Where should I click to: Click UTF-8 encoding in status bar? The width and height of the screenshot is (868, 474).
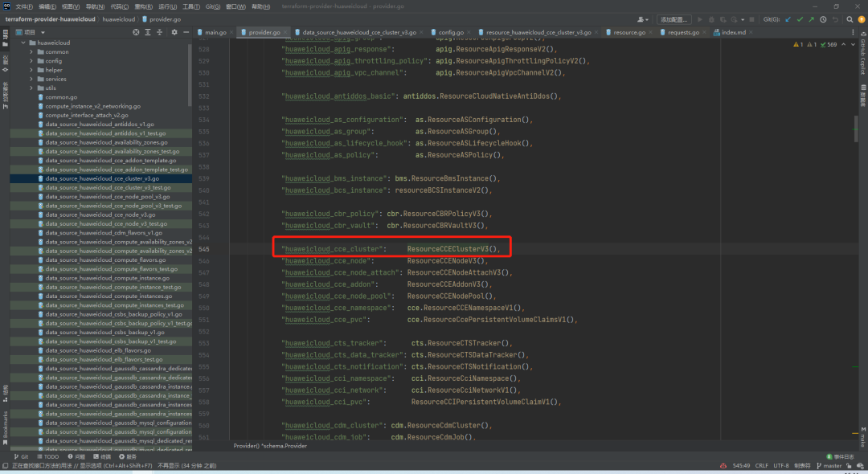pos(781,466)
